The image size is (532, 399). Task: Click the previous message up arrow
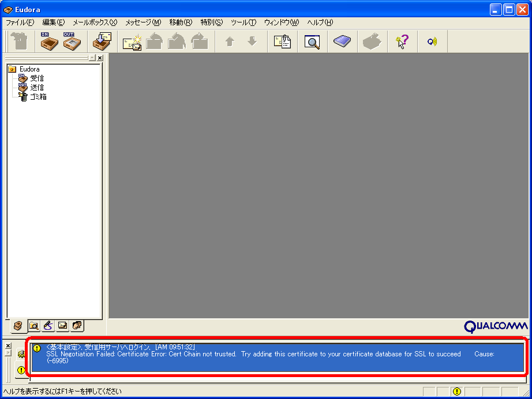[230, 42]
